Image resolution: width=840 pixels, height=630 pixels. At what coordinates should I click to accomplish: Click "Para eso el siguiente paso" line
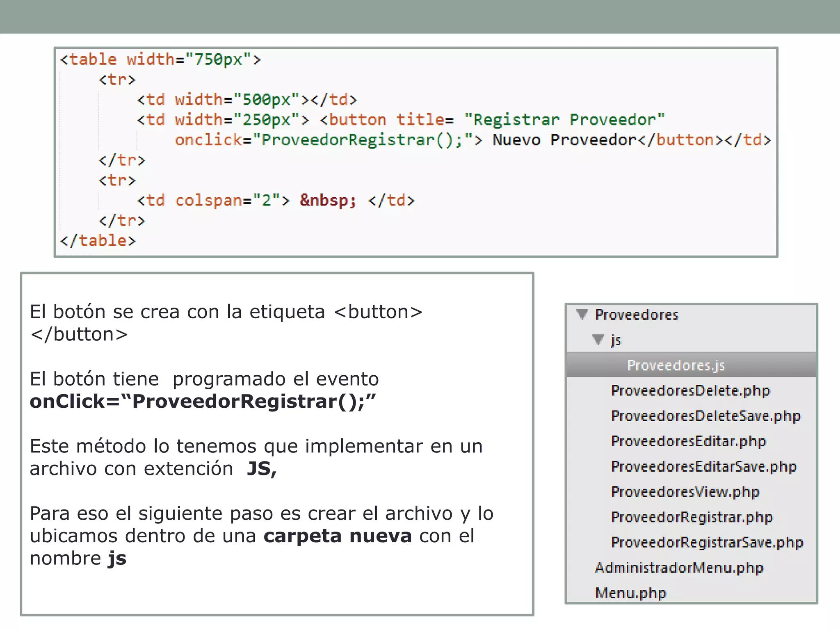(x=262, y=514)
